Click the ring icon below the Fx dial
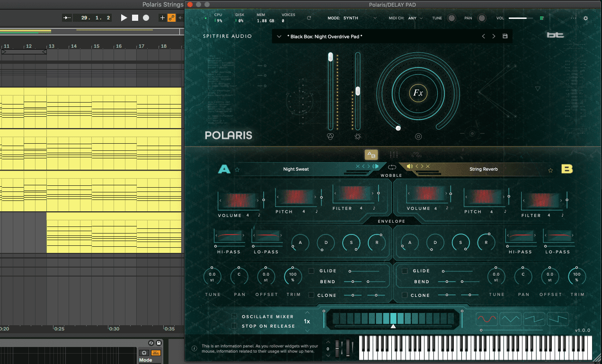The width and height of the screenshot is (602, 364). (x=418, y=137)
